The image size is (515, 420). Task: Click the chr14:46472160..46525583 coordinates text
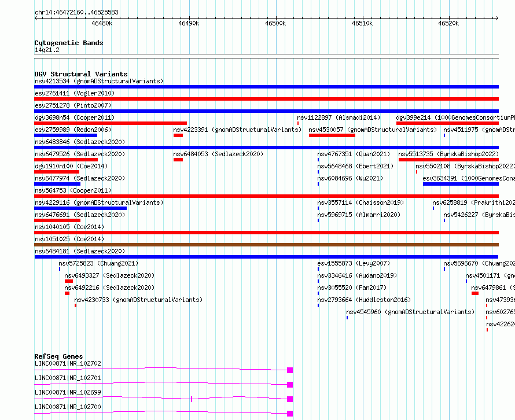point(76,12)
